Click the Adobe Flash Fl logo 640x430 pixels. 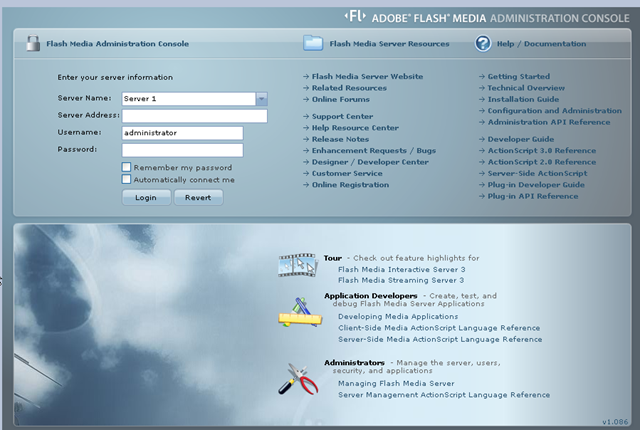pos(355,16)
